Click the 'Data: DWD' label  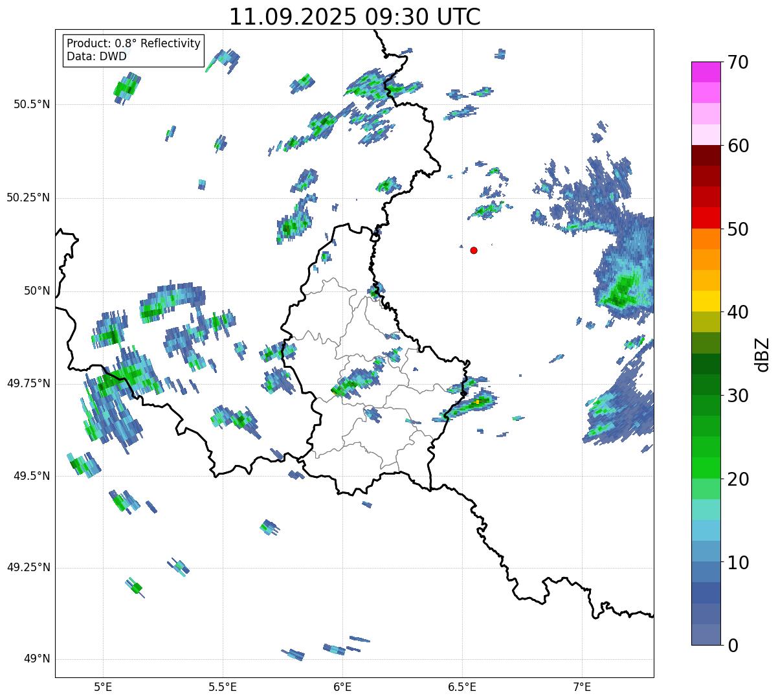pos(96,56)
